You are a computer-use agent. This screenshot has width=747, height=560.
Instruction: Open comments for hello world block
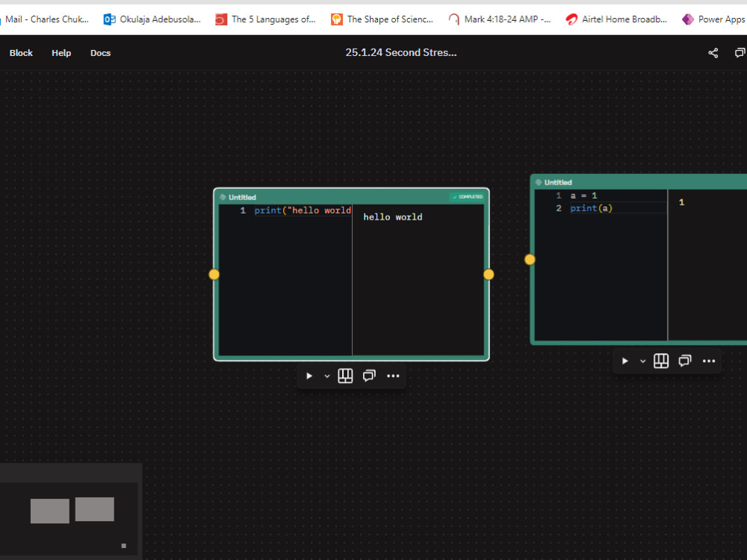[369, 376]
